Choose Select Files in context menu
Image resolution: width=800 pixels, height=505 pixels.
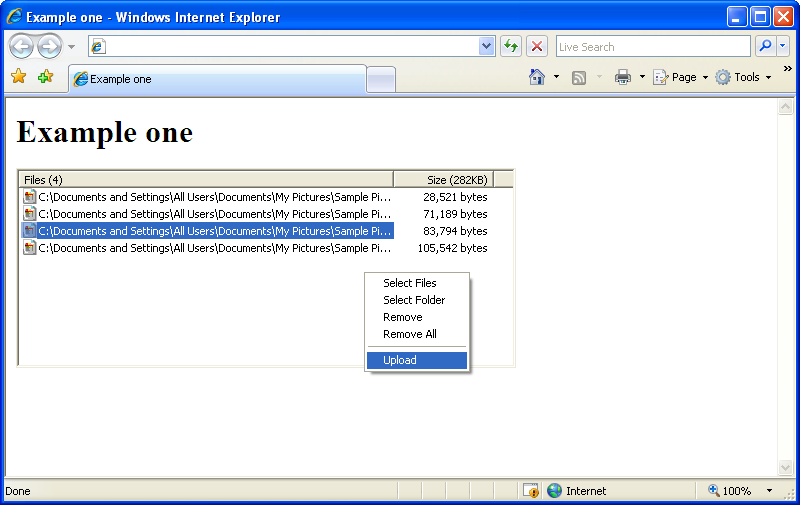tap(410, 283)
